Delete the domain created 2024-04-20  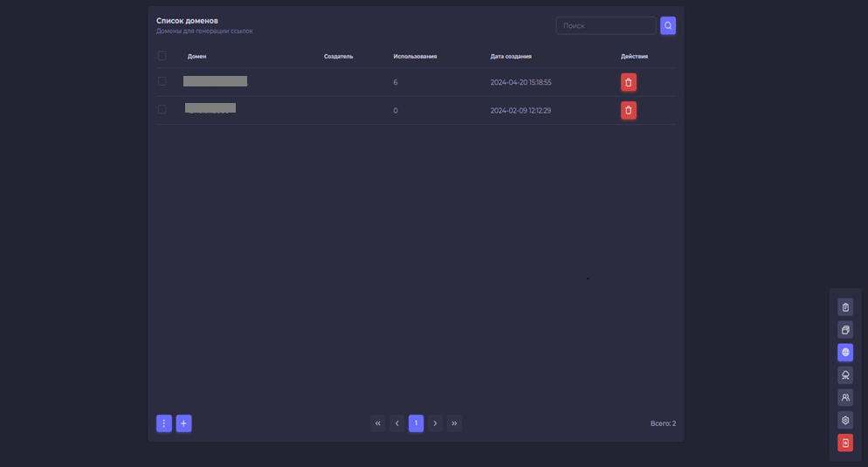[628, 82]
